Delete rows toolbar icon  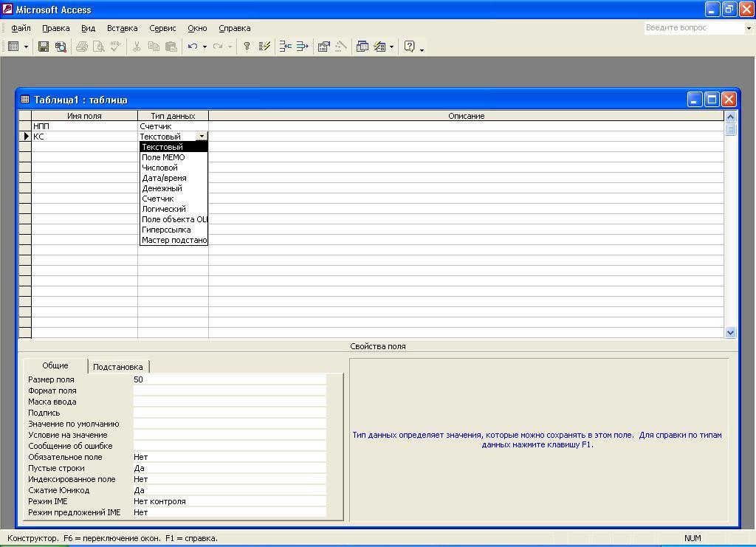click(302, 47)
